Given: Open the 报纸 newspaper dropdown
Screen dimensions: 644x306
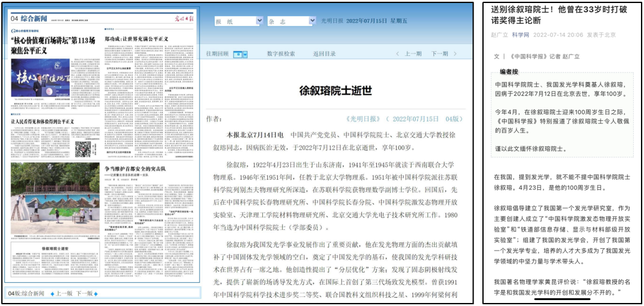Looking at the screenshot, I should [x=239, y=20].
